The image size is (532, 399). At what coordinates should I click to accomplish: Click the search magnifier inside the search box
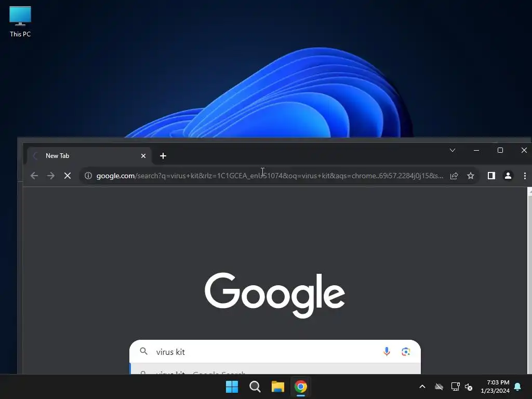[x=144, y=351]
